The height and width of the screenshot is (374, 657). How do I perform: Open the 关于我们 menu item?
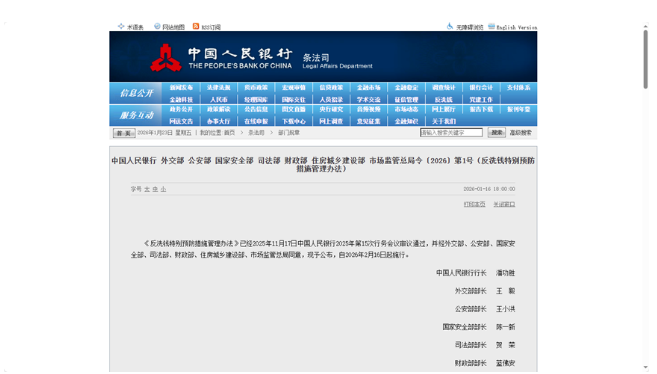pos(444,121)
